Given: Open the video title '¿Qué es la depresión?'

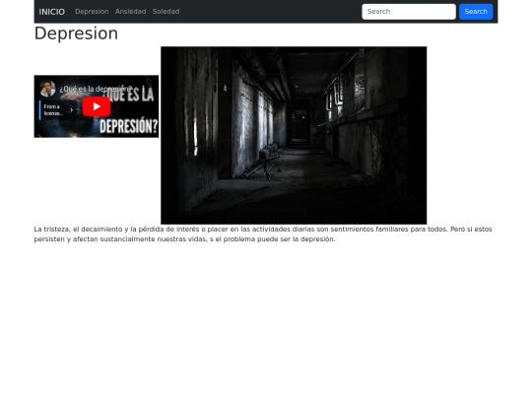Looking at the screenshot, I should point(96,89).
